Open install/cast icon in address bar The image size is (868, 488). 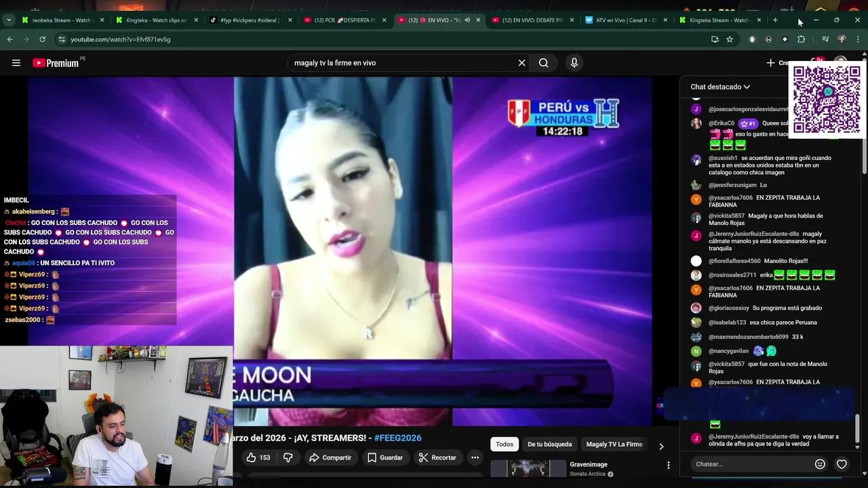(x=715, y=39)
